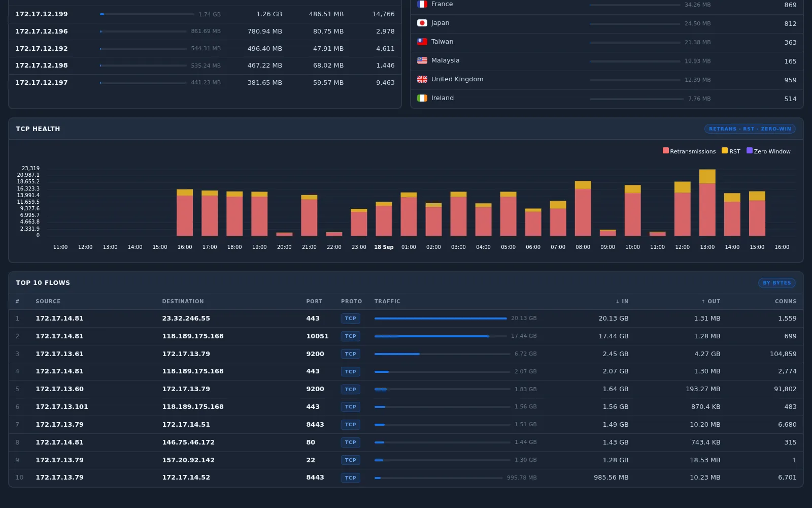This screenshot has width=812, height=508.
Task: Click the United Kingdom flag icon
Action: [422, 79]
